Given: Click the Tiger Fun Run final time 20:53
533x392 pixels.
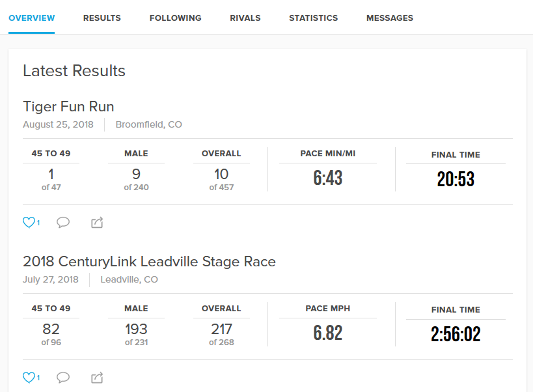Looking at the screenshot, I should tap(456, 179).
